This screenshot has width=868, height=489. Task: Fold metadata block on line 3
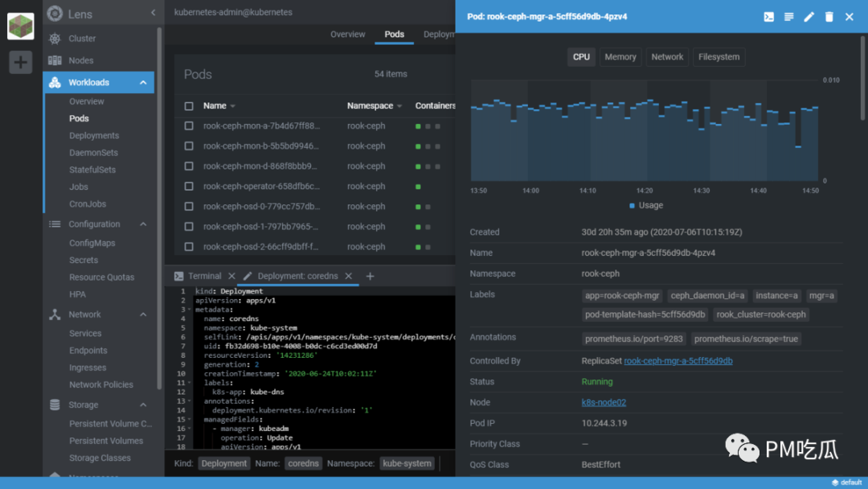point(190,310)
